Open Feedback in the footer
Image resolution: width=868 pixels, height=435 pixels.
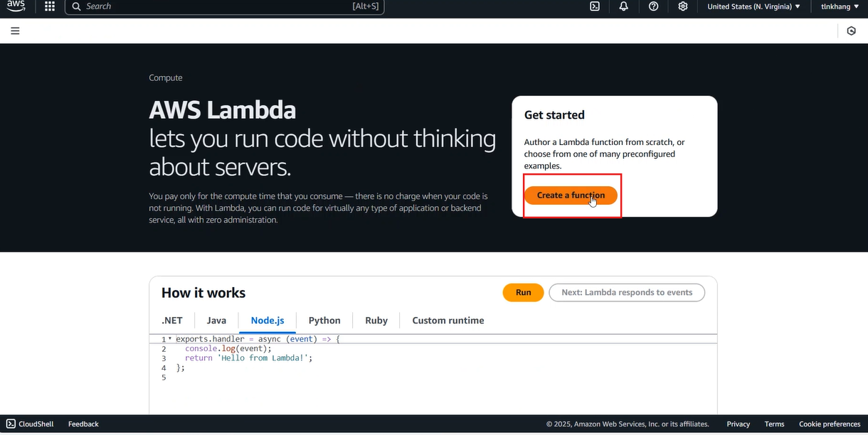tap(83, 424)
